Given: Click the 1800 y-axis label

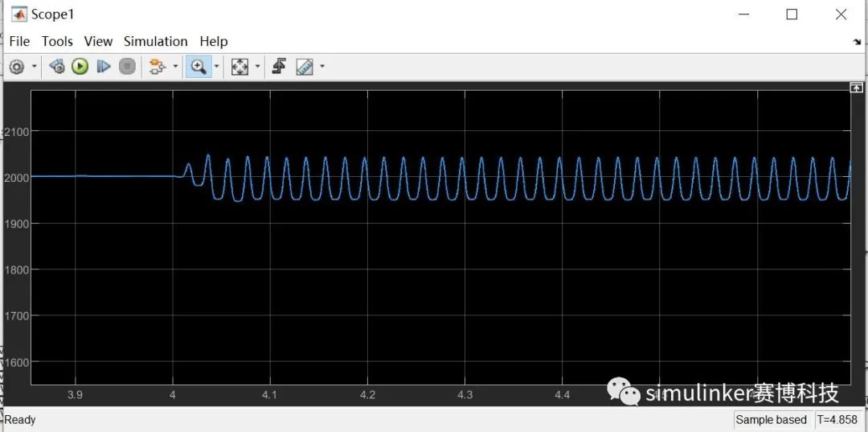Looking at the screenshot, I should [16, 269].
